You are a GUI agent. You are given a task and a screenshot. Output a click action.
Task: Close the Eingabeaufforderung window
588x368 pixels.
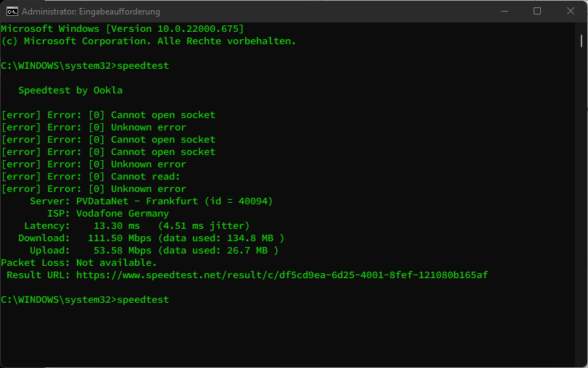tap(571, 12)
